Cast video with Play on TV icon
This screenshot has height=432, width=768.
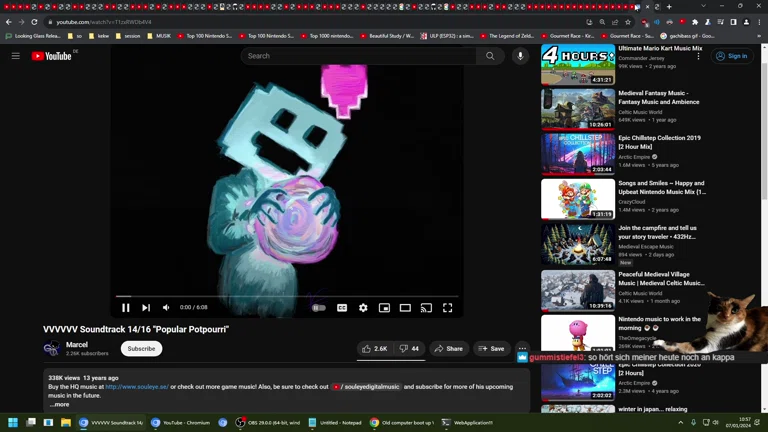click(x=426, y=308)
